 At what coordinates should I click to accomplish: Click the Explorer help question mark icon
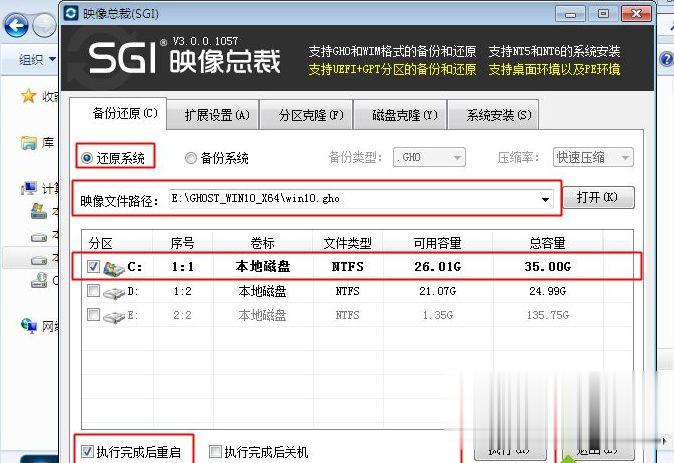point(667,59)
